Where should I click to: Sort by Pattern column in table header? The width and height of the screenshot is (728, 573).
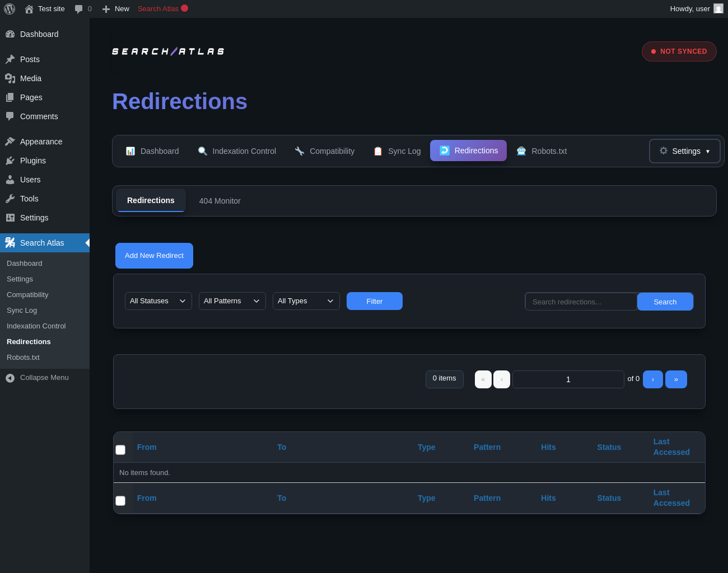point(487,447)
